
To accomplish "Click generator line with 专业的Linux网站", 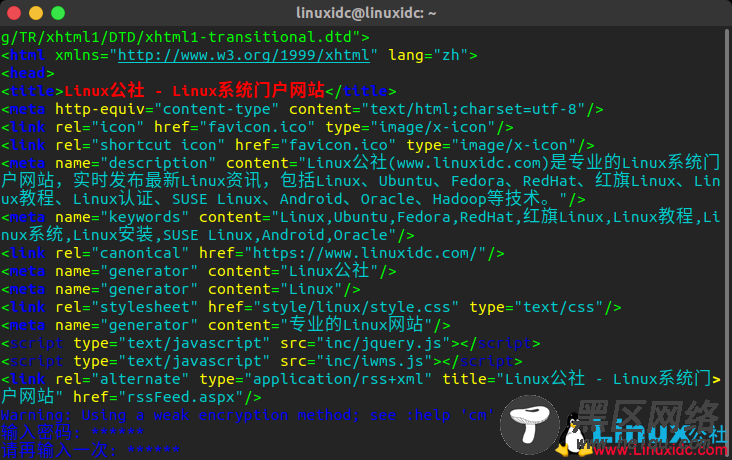I will coord(225,326).
